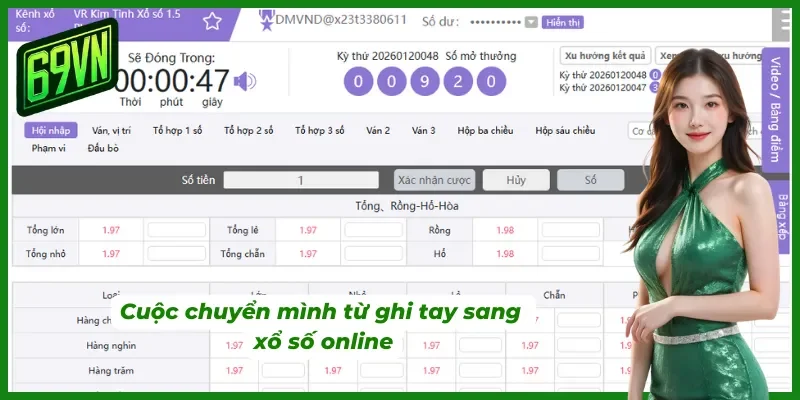
Task: Open the Video / Bảng điểm side panel
Action: click(x=775, y=110)
